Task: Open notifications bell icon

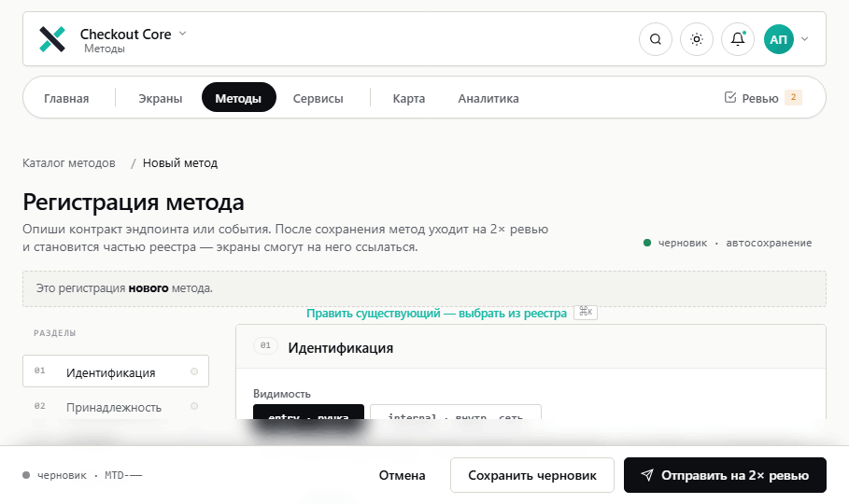Action: pyautogui.click(x=738, y=39)
